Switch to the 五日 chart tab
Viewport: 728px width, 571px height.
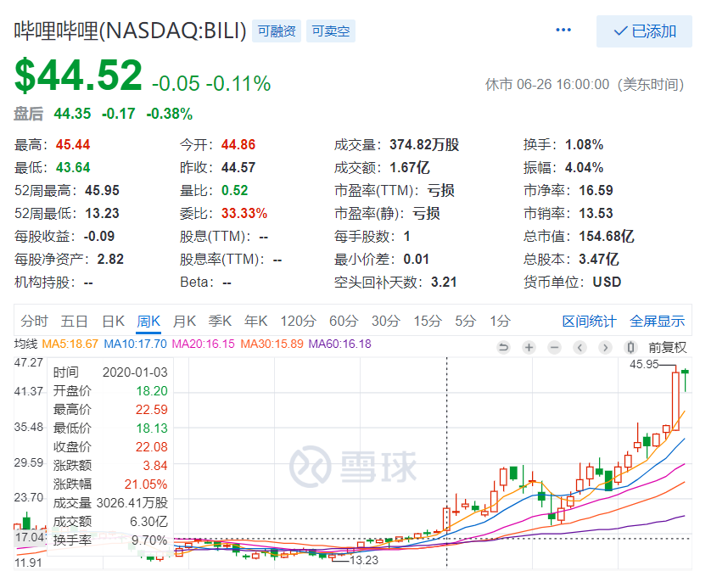(x=75, y=321)
